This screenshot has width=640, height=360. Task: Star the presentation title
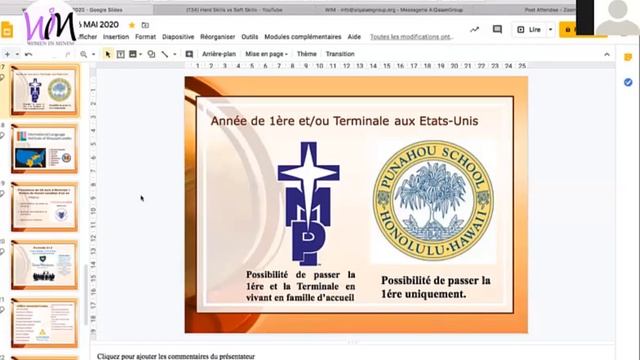[131, 25]
